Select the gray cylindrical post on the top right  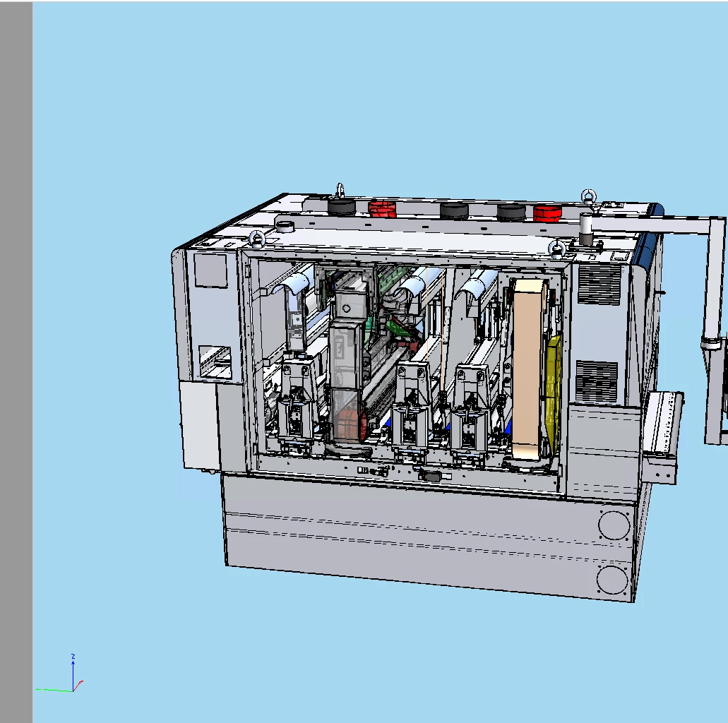[x=586, y=229]
